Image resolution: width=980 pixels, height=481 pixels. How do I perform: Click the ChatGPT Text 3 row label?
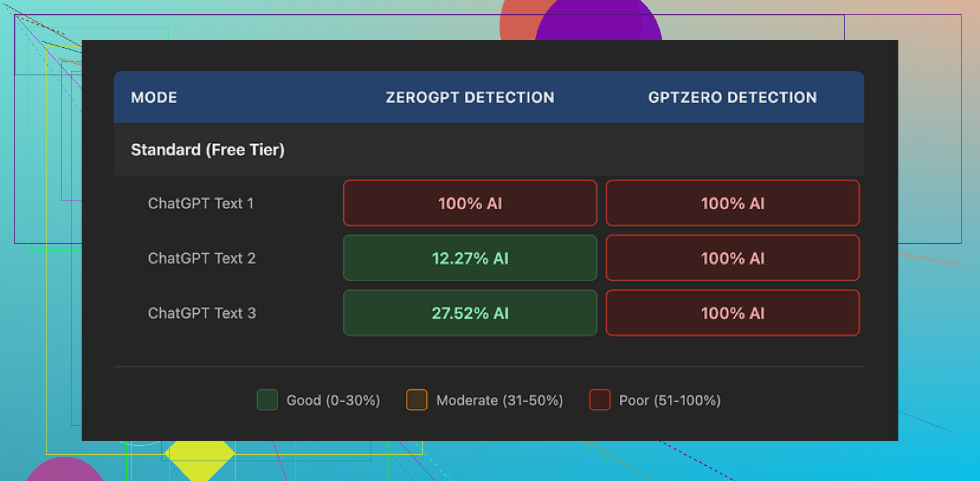202,313
